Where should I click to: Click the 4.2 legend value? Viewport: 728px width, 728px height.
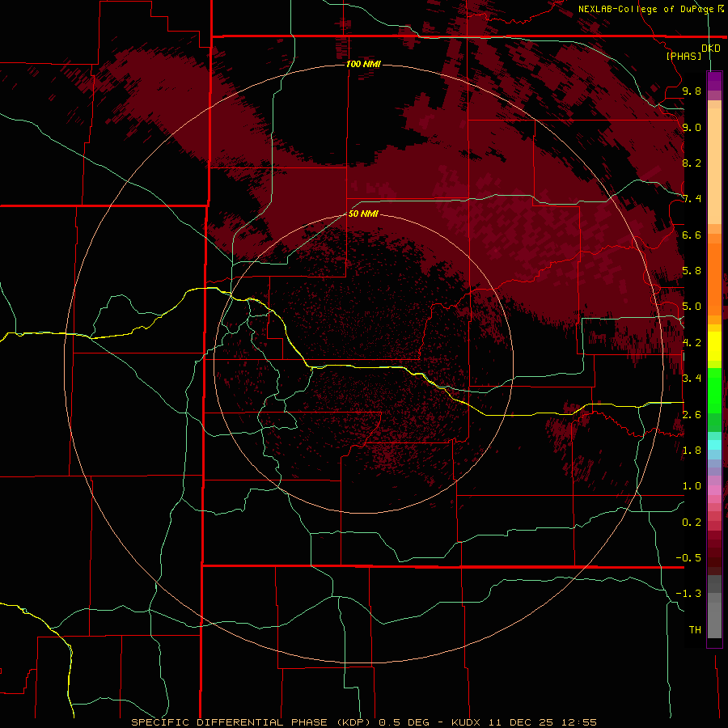(x=692, y=343)
